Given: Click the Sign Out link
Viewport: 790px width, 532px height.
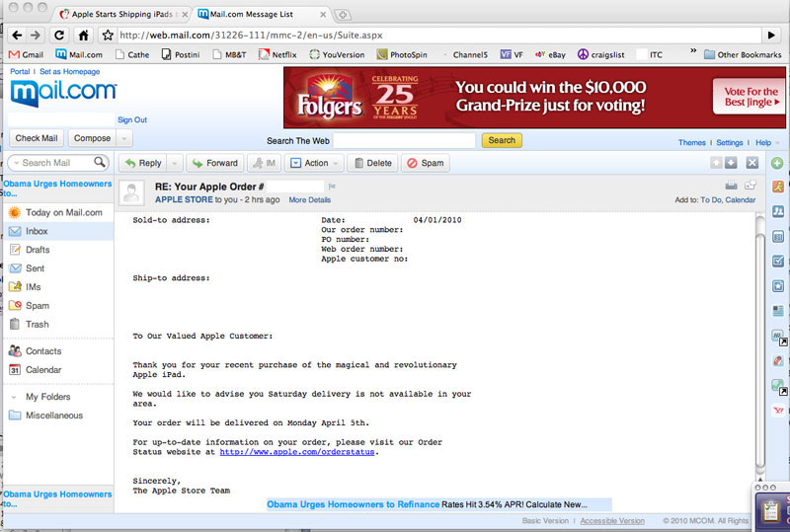Looking at the screenshot, I should (132, 119).
